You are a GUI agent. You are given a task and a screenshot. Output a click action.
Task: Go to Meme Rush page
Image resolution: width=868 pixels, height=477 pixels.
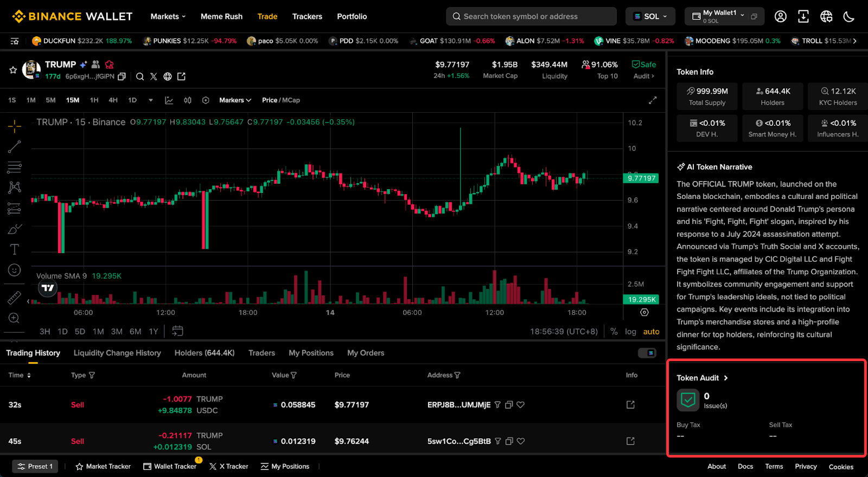coord(221,16)
